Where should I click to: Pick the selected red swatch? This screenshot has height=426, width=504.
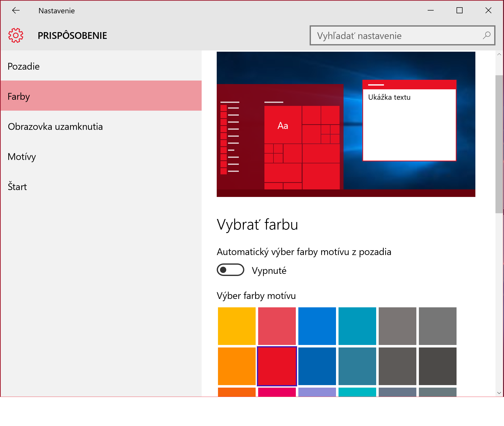277,366
